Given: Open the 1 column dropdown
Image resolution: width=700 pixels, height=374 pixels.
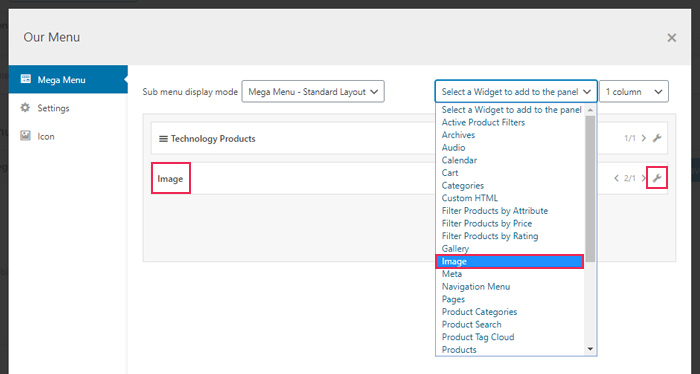Looking at the screenshot, I should pos(633,91).
